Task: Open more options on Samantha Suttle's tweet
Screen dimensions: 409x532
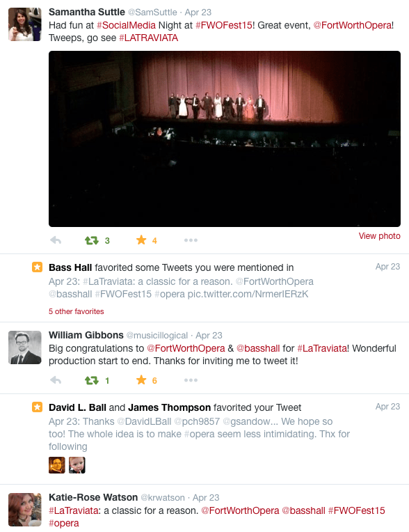Action: click(191, 240)
